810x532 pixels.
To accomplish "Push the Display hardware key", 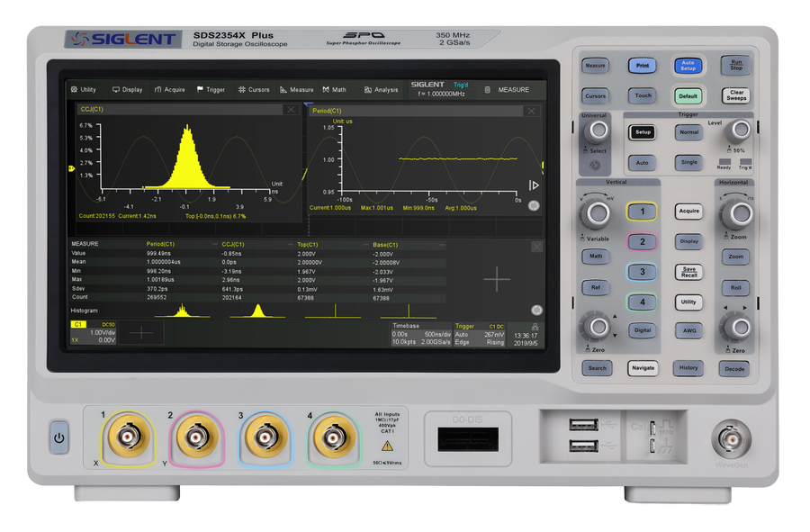I will (x=688, y=241).
